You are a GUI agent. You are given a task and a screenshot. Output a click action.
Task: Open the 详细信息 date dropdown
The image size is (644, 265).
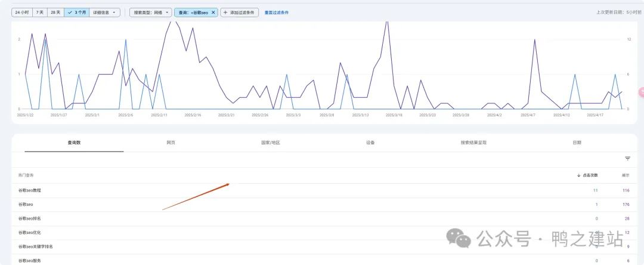[104, 13]
